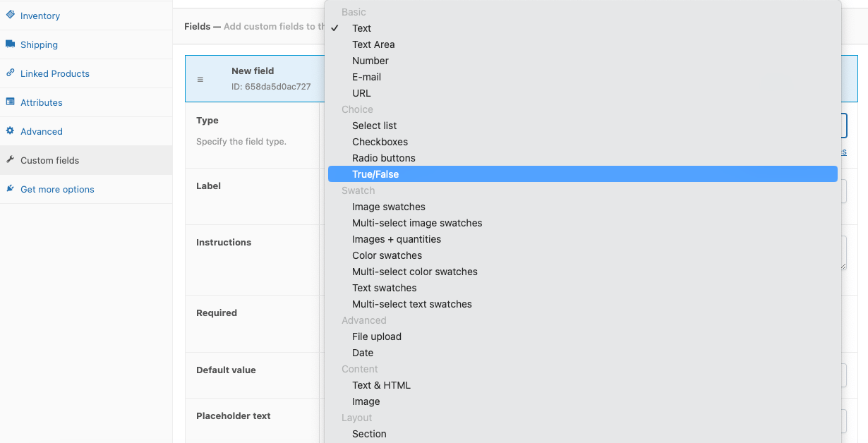The height and width of the screenshot is (443, 868).
Task: Click the Advanced gear icon
Action: click(x=10, y=131)
